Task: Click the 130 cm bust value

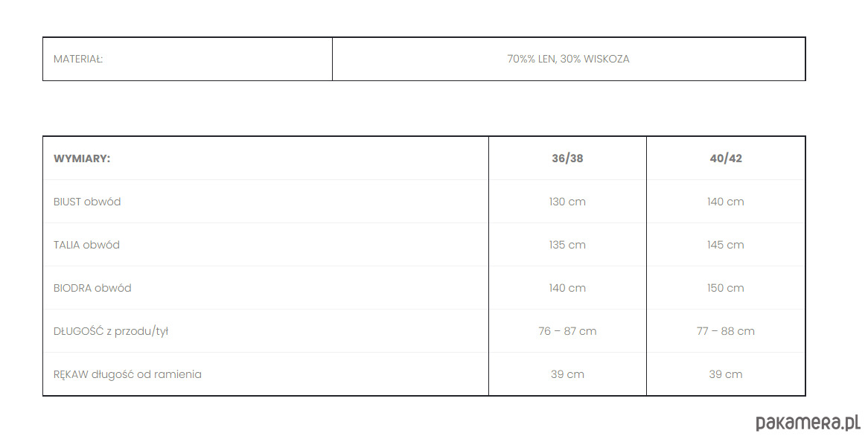Action: coord(567,202)
